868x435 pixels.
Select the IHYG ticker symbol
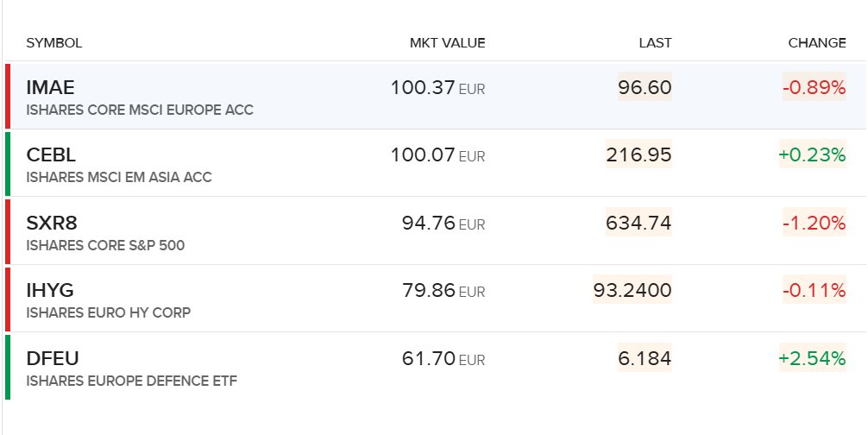[50, 290]
